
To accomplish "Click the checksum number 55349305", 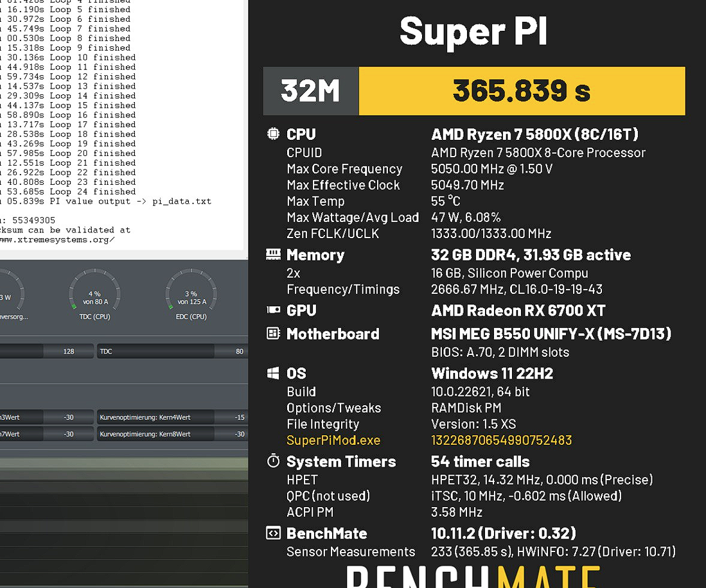I will (x=34, y=220).
